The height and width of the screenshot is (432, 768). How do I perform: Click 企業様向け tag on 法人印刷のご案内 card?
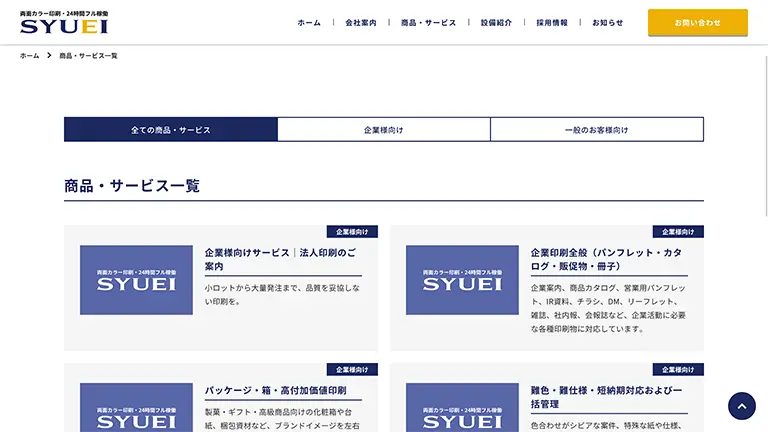(x=352, y=232)
